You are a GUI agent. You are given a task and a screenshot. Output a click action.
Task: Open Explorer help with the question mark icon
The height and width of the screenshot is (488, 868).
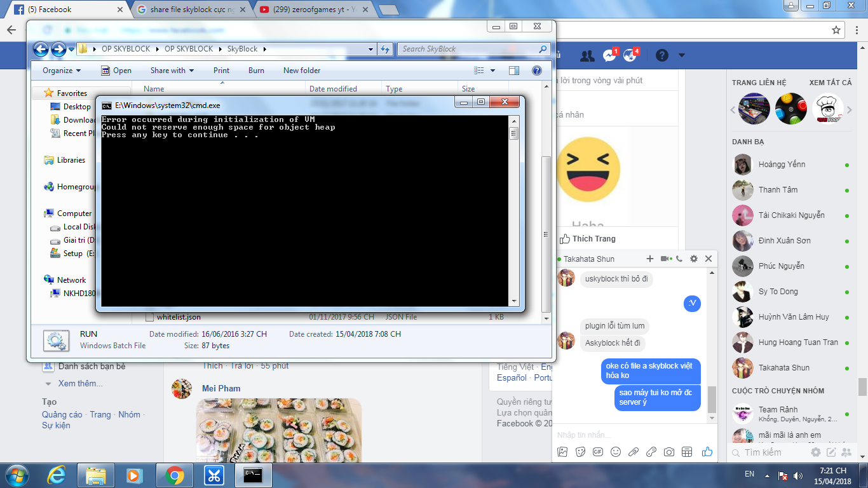coord(537,71)
